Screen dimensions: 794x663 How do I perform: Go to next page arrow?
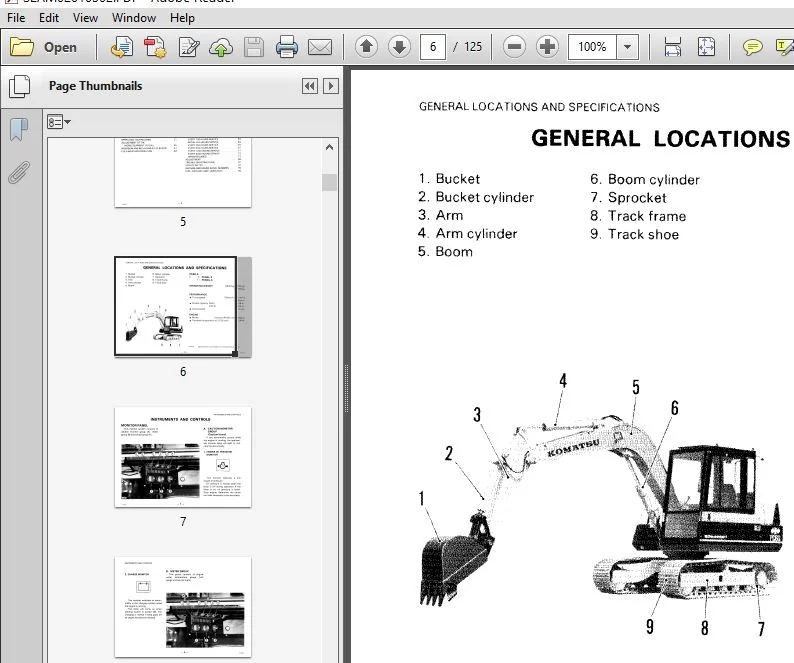pos(400,47)
